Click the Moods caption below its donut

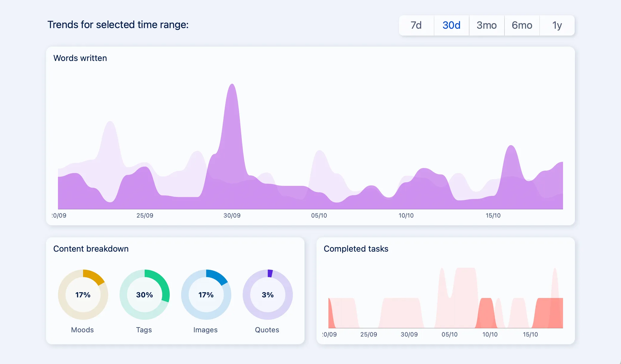coord(82,330)
